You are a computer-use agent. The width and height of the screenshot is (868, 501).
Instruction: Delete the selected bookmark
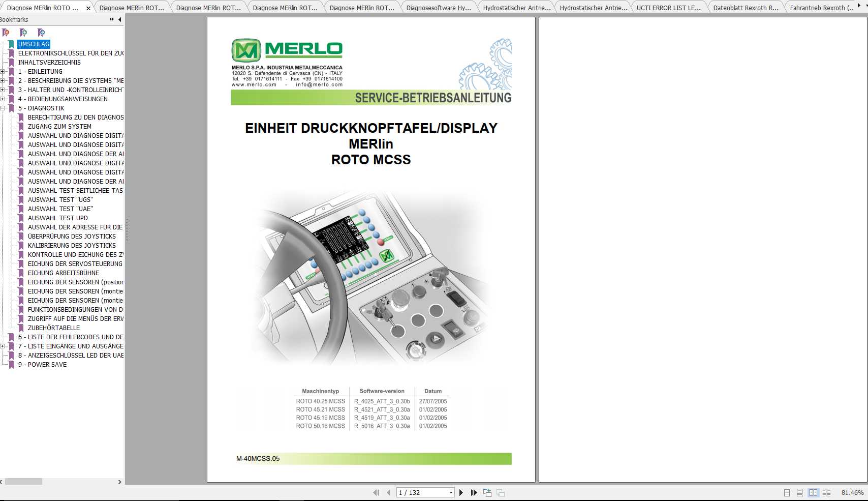point(6,32)
